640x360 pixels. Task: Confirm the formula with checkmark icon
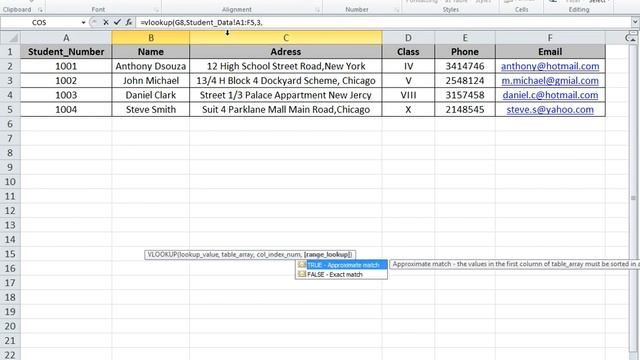click(x=117, y=22)
